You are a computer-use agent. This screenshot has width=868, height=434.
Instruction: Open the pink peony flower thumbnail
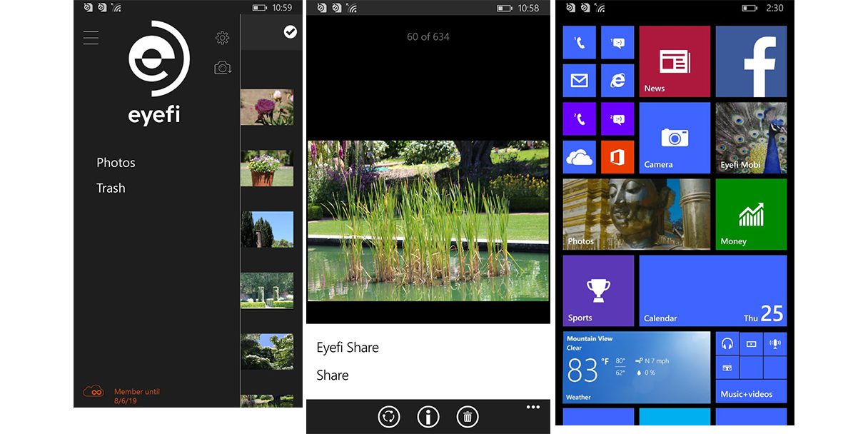[x=267, y=108]
